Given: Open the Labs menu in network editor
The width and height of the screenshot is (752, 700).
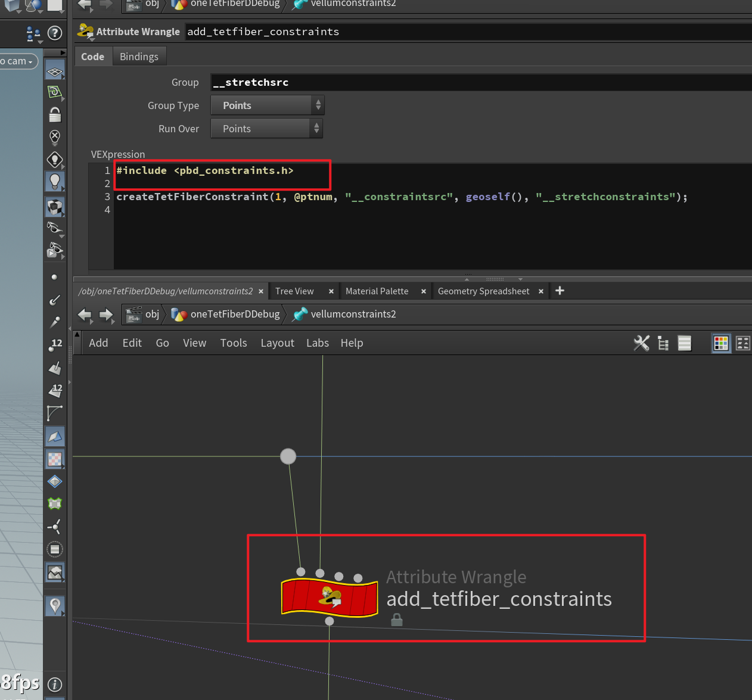Looking at the screenshot, I should click(x=317, y=343).
